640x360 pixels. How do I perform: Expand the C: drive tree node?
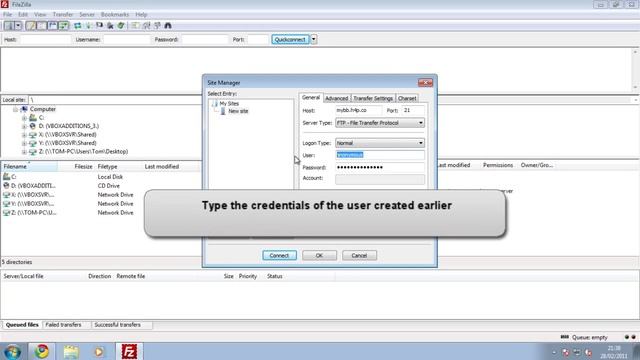[24, 118]
